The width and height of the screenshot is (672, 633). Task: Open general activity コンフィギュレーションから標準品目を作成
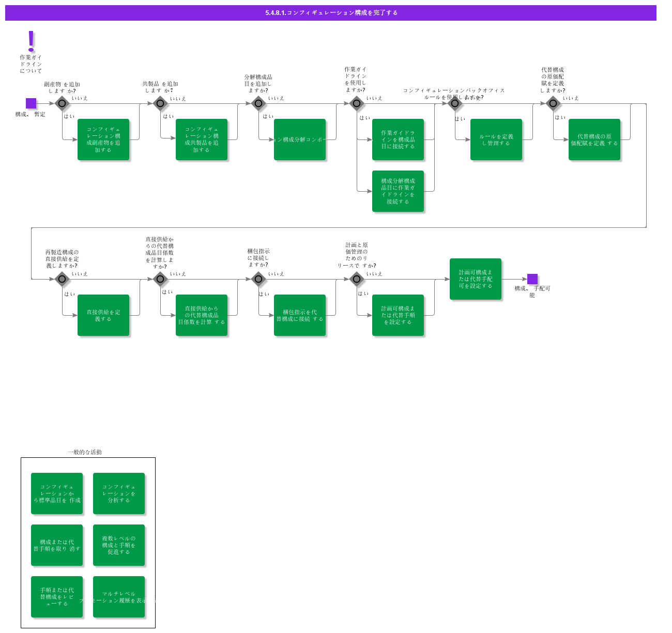(57, 493)
